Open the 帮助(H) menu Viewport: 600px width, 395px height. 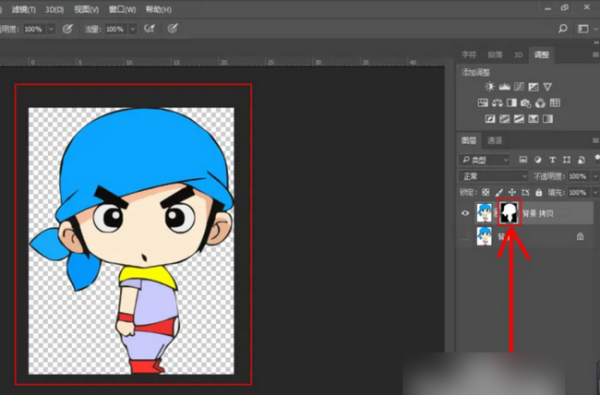[x=158, y=10]
